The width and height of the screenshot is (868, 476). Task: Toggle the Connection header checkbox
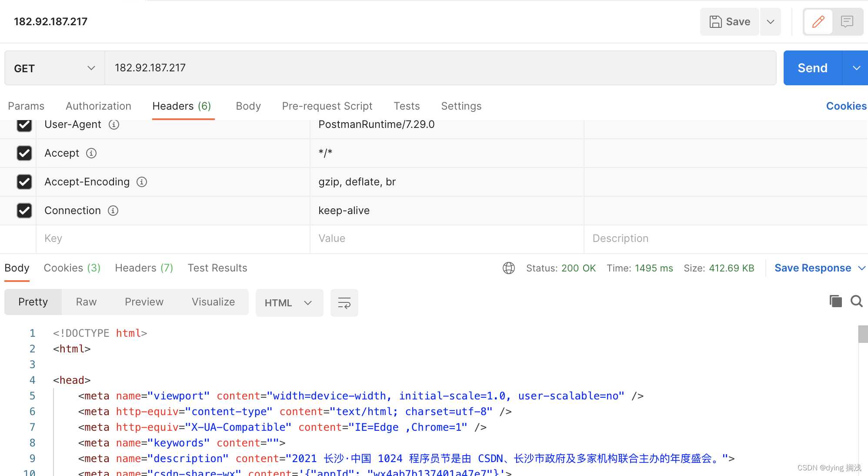tap(24, 211)
